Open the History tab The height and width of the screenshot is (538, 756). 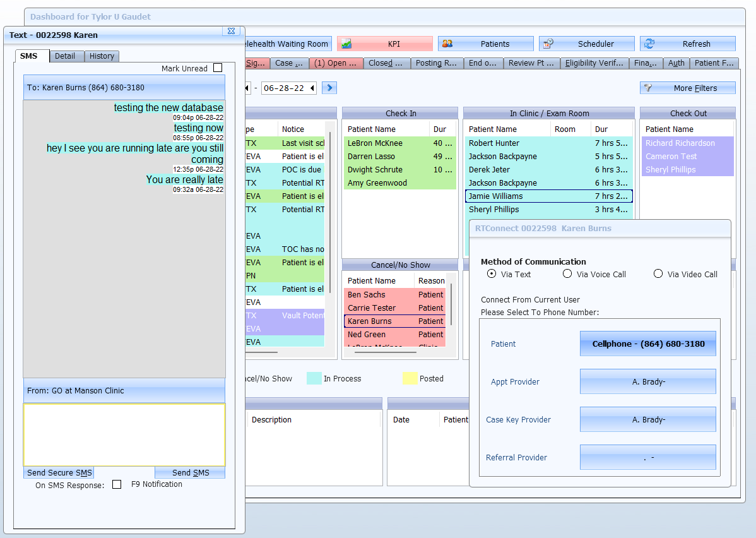102,56
